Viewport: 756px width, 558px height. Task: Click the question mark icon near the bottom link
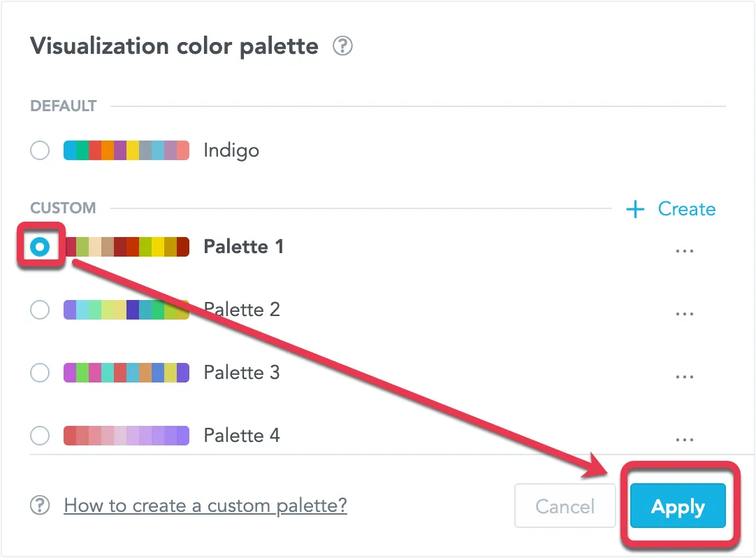[41, 506]
